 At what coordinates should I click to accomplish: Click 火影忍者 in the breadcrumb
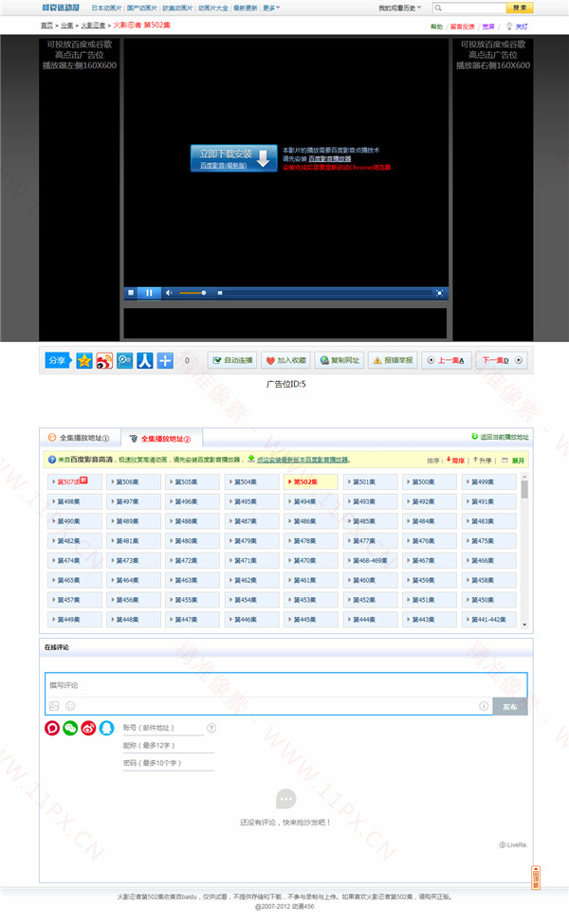(93, 26)
